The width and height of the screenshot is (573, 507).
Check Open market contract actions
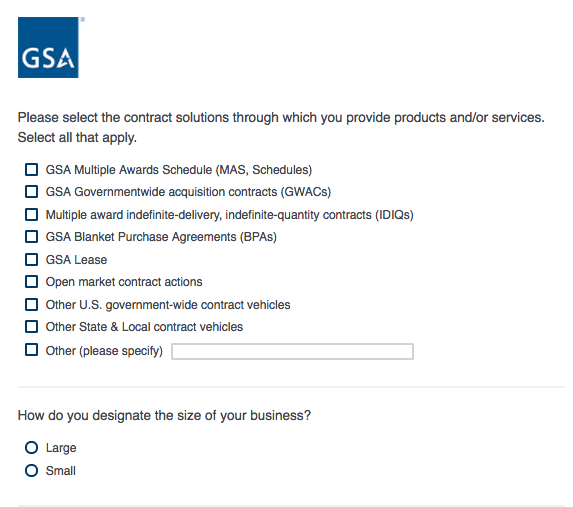pyautogui.click(x=31, y=282)
